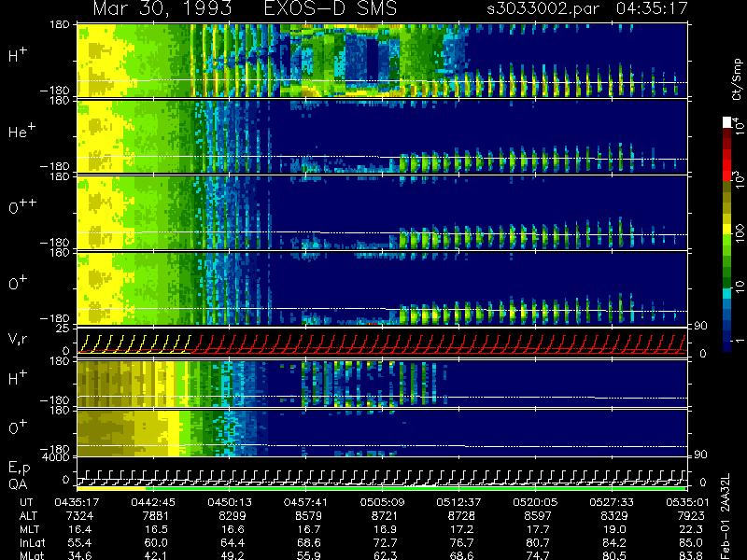Screen dimensions: 747x560
Task: Click the colorbar tick label '10' beside cyan
Action: [738, 286]
